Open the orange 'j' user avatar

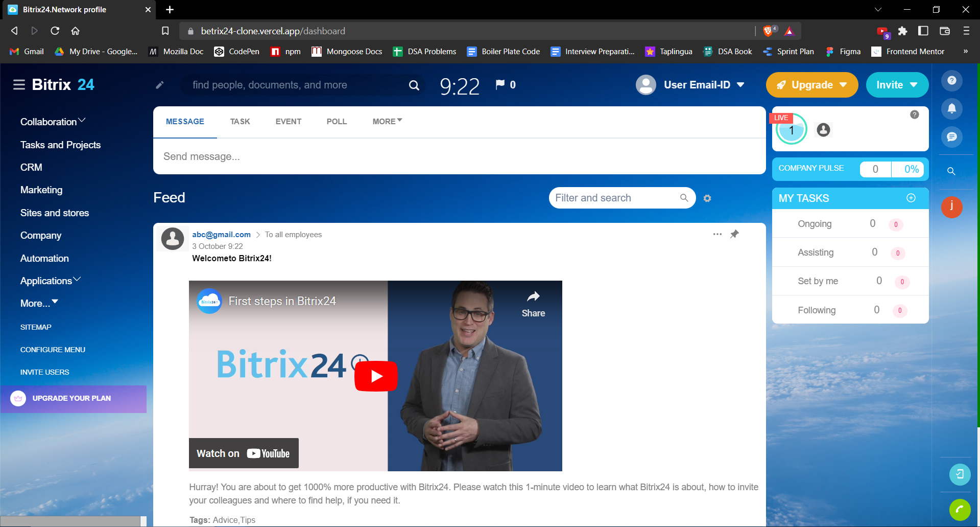pos(952,207)
